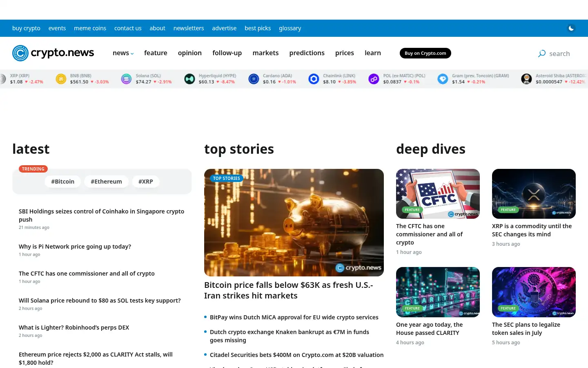This screenshot has width=588, height=368.
Task: Open the learn section
Action: (x=373, y=53)
